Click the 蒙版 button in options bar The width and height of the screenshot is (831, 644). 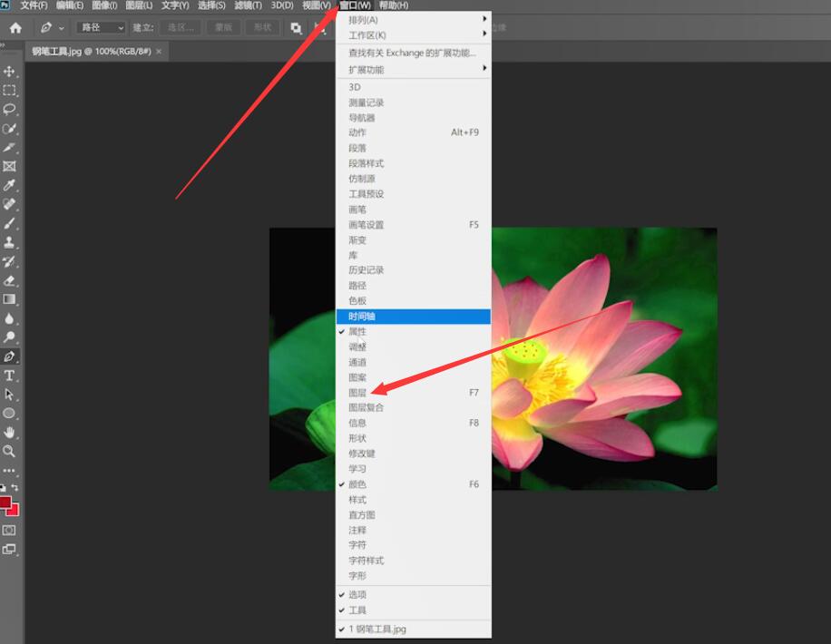coord(223,27)
